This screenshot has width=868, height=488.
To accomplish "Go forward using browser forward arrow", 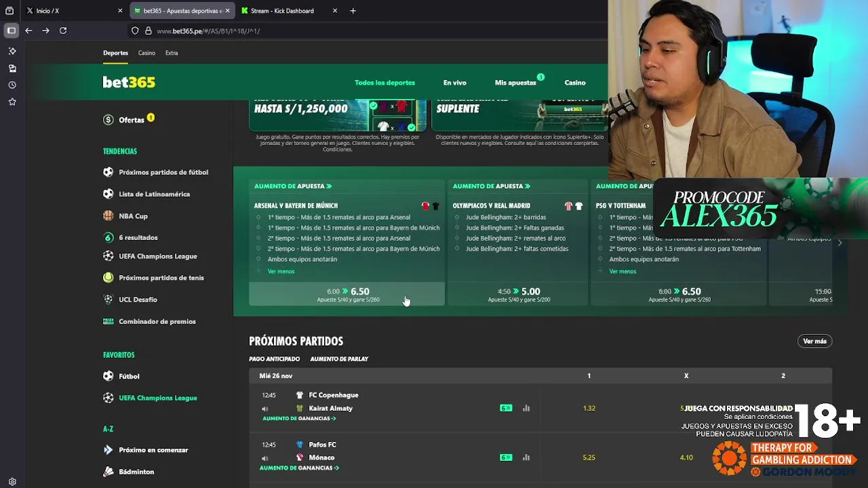I will [45, 30].
